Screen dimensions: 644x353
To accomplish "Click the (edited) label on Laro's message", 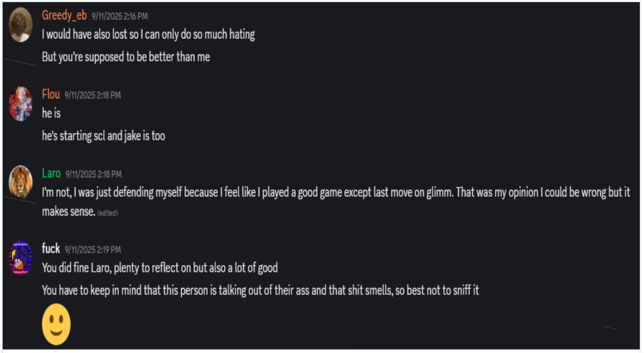I will click(108, 213).
